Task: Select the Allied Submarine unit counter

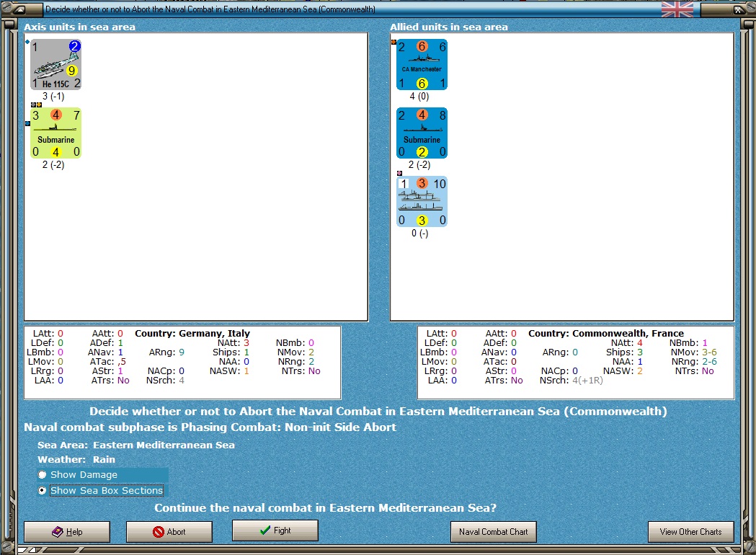Action: (422, 133)
